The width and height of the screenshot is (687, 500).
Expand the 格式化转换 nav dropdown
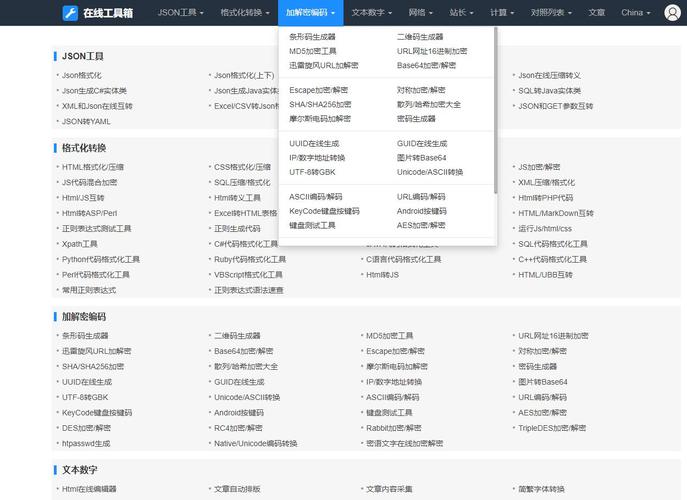point(244,13)
